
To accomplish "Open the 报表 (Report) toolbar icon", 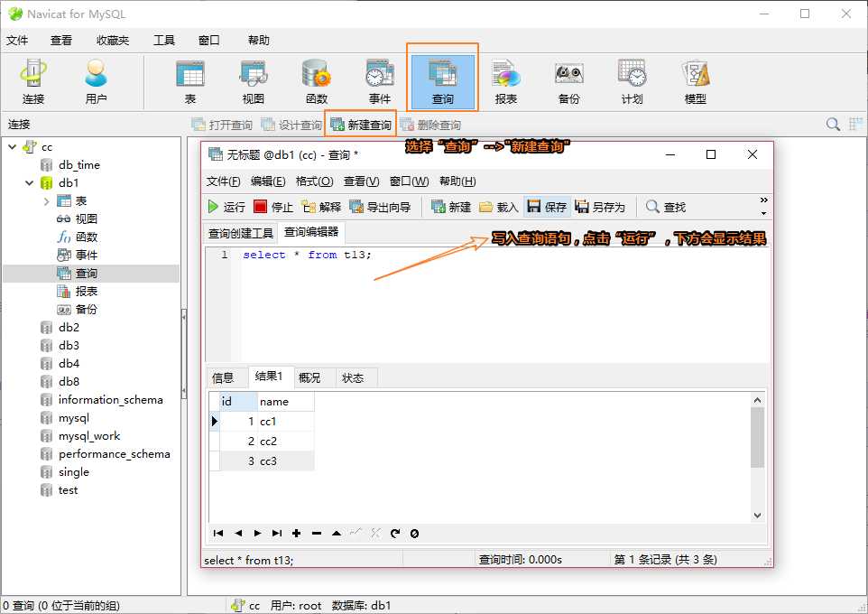I will [x=506, y=82].
